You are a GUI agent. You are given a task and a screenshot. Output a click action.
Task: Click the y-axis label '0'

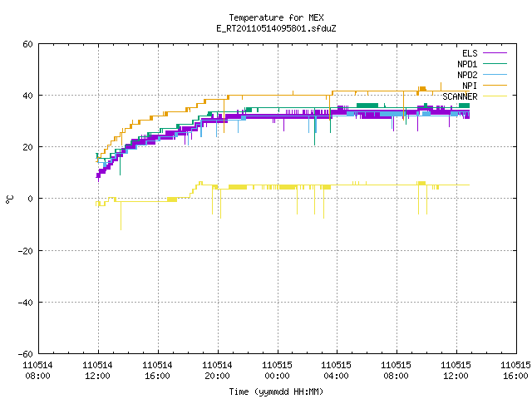click(31, 199)
